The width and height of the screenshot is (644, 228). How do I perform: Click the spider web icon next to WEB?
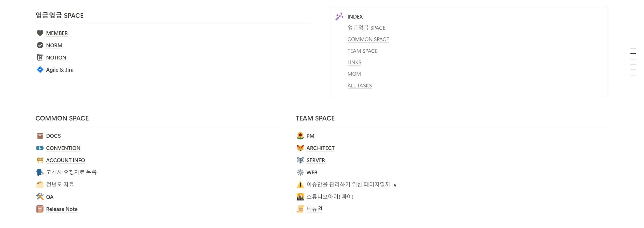point(300,172)
